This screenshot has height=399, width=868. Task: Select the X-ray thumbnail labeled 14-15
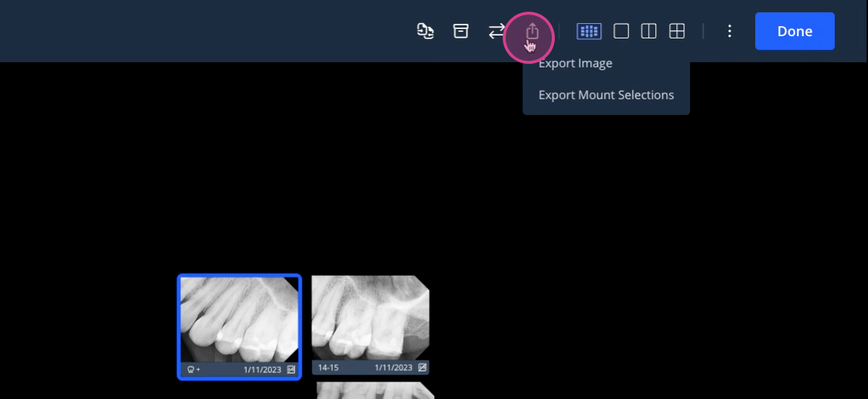pyautogui.click(x=370, y=324)
